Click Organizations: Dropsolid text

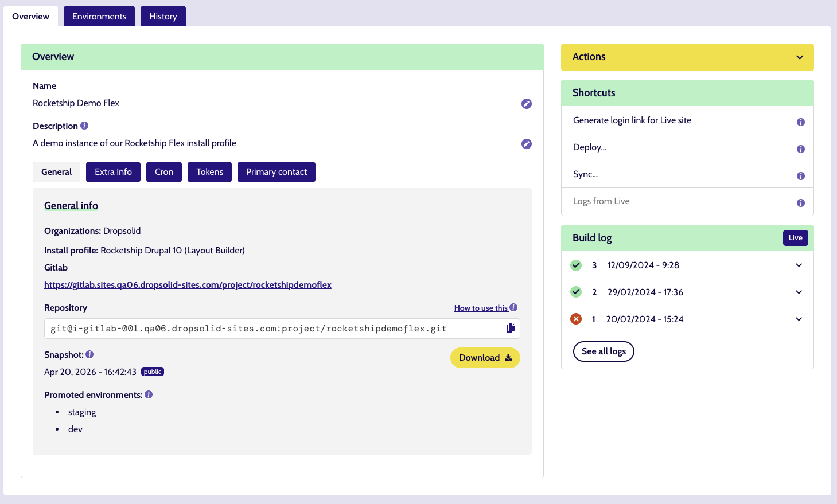(x=92, y=231)
